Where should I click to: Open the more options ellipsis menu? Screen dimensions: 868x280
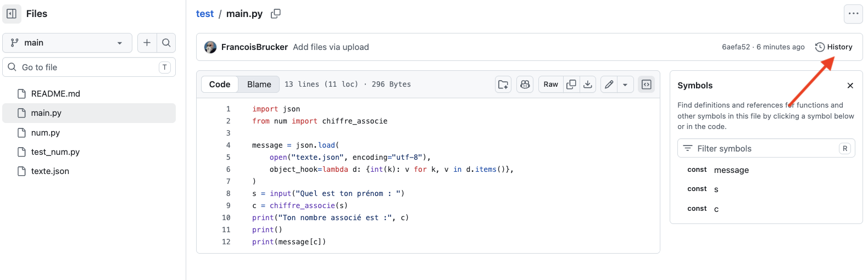click(x=853, y=14)
